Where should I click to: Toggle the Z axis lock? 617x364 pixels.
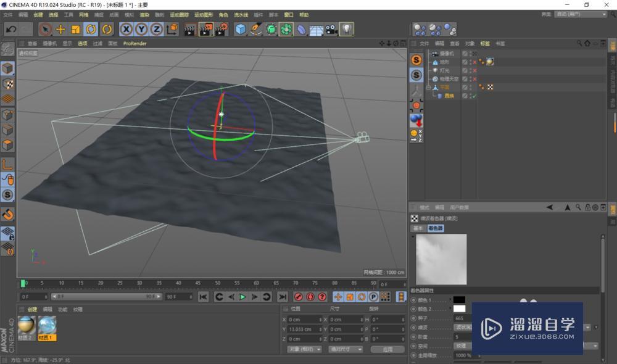point(157,29)
